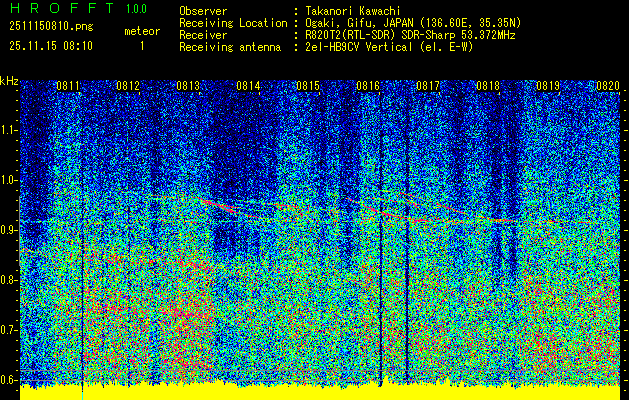Click the 0820 time marker

click(x=608, y=86)
